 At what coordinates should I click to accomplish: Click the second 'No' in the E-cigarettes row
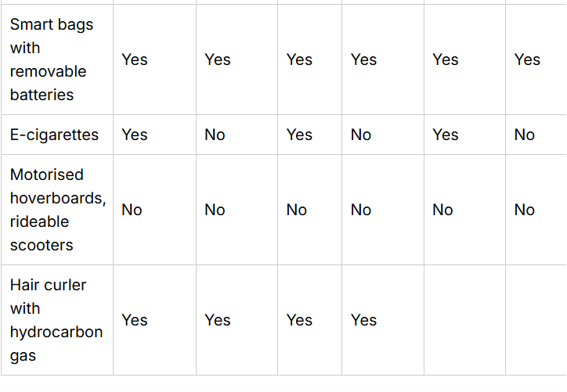(x=361, y=135)
